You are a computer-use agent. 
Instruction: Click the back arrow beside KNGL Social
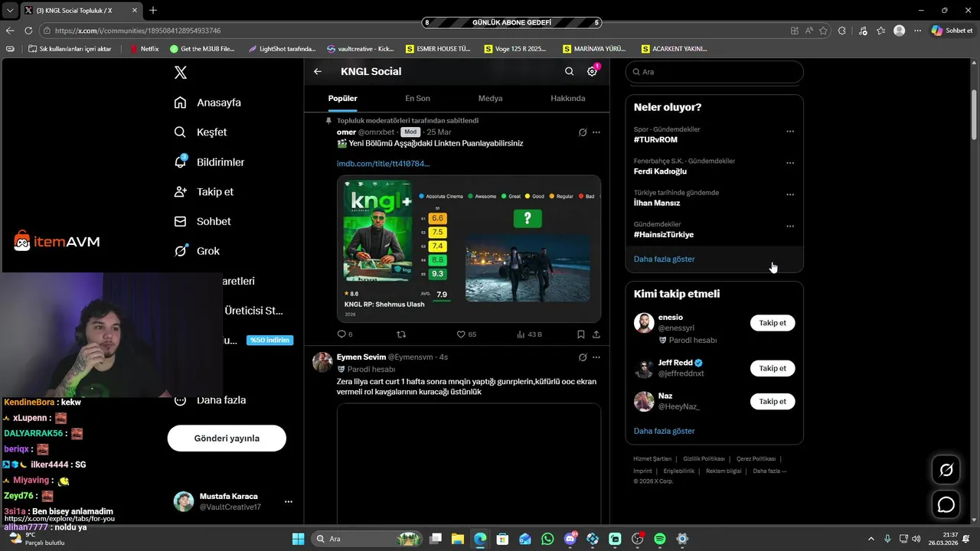pyautogui.click(x=318, y=71)
